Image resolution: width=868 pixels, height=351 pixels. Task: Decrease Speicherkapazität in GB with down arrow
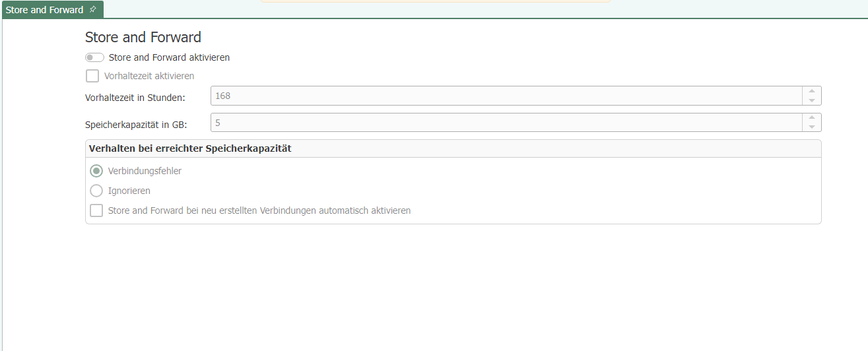[812, 127]
